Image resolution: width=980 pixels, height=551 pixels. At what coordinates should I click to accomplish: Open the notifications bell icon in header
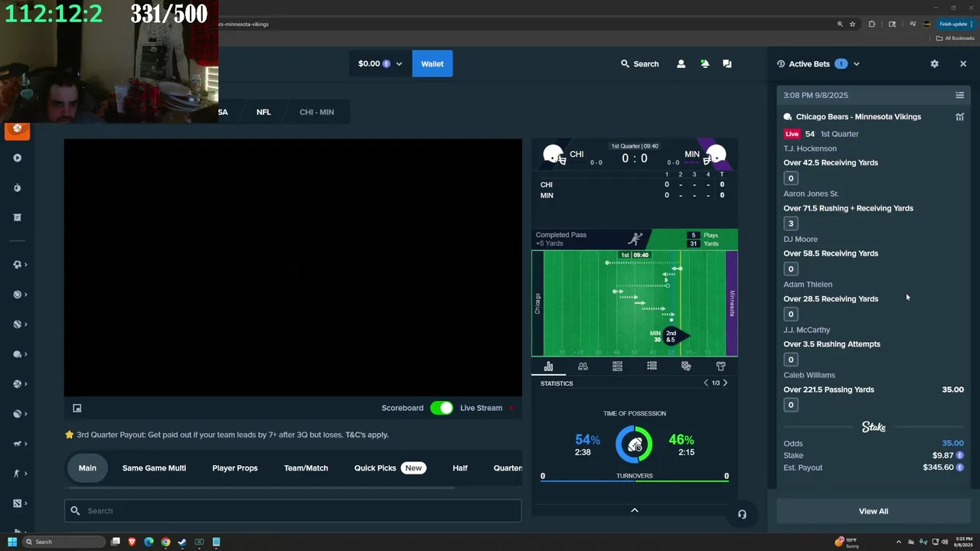(x=704, y=64)
